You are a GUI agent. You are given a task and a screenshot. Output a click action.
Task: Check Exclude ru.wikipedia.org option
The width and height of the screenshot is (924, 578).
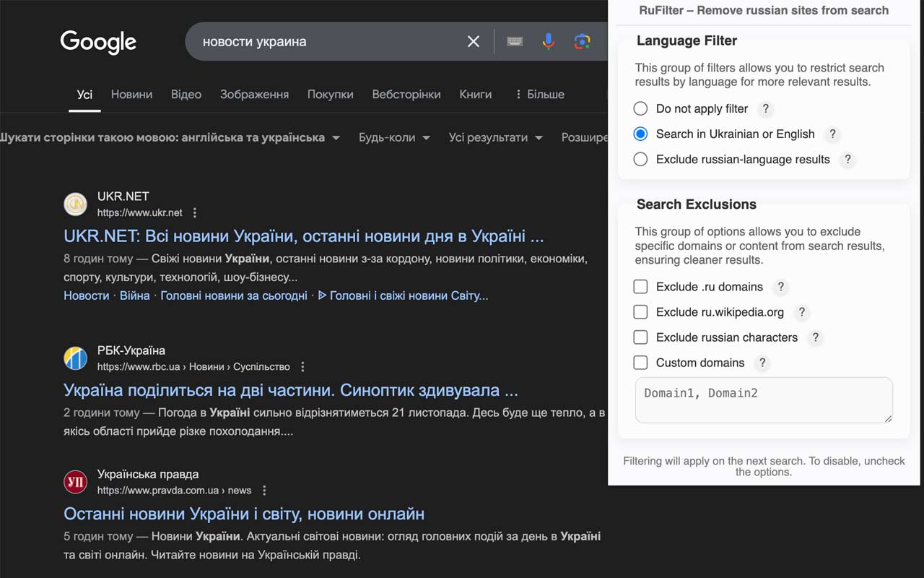(640, 312)
